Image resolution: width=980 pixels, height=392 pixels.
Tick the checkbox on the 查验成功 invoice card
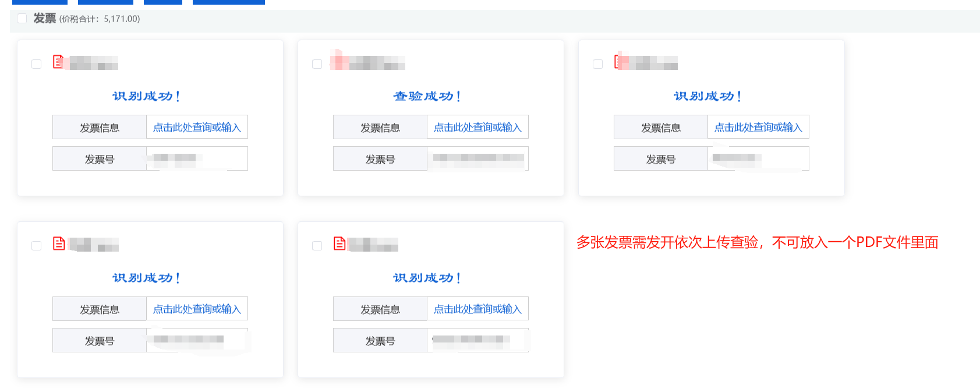(x=317, y=64)
